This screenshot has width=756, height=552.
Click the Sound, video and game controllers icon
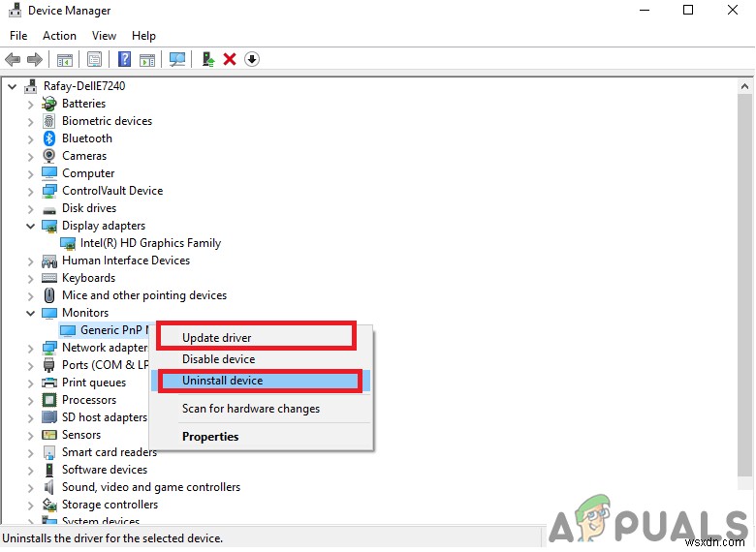[x=49, y=487]
